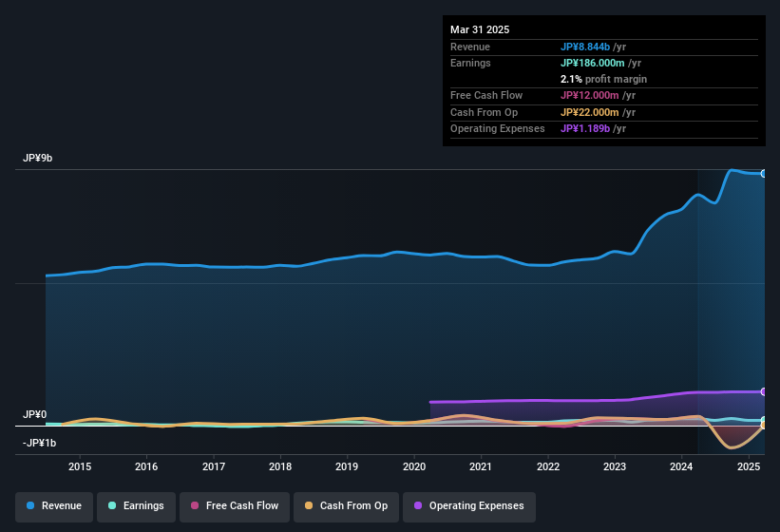Image resolution: width=780 pixels, height=532 pixels.
Task: Click the 2016 x-axis label
Action: [x=146, y=466]
